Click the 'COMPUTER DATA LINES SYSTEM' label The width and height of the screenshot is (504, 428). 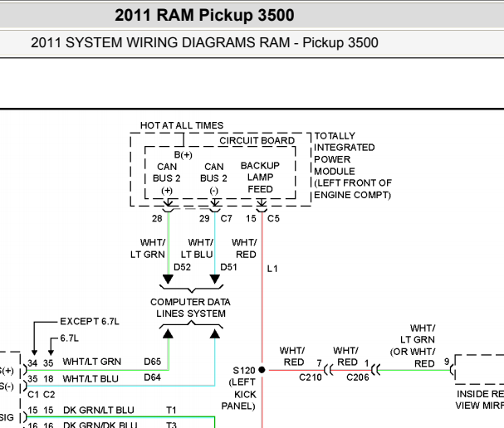coord(191,308)
